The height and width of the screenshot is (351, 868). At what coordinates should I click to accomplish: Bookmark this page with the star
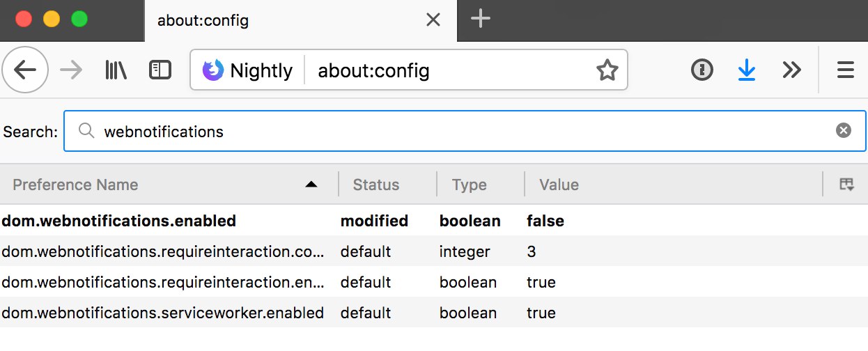(x=607, y=70)
